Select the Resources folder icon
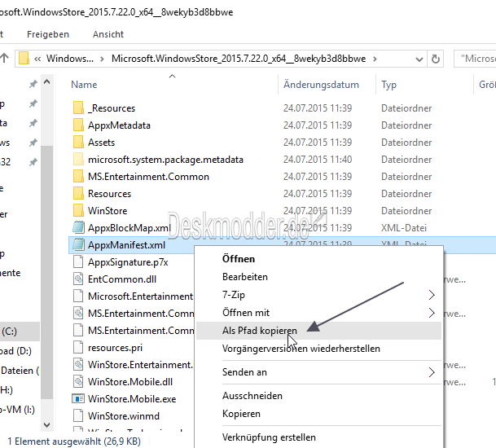This screenshot has height=448, width=496. pos(78,193)
